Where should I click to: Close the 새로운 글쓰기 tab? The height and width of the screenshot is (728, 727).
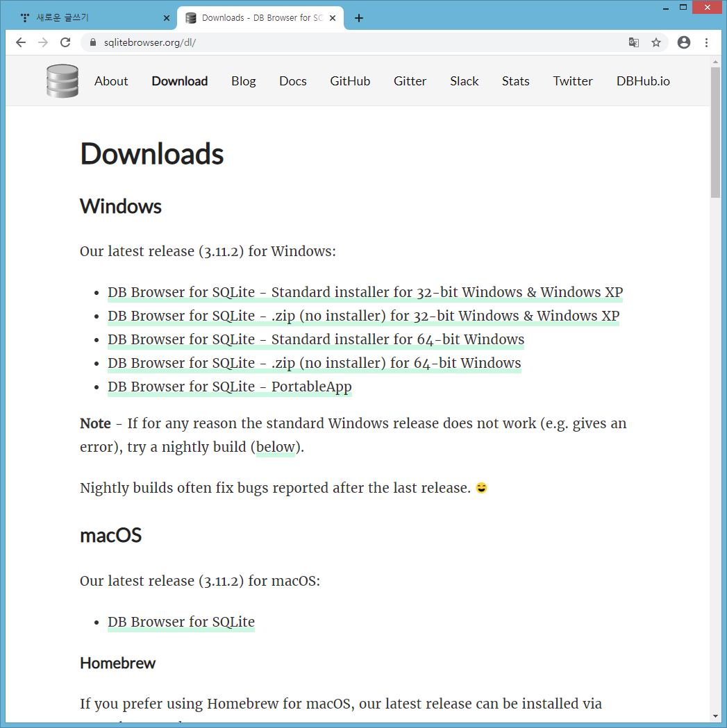167,18
